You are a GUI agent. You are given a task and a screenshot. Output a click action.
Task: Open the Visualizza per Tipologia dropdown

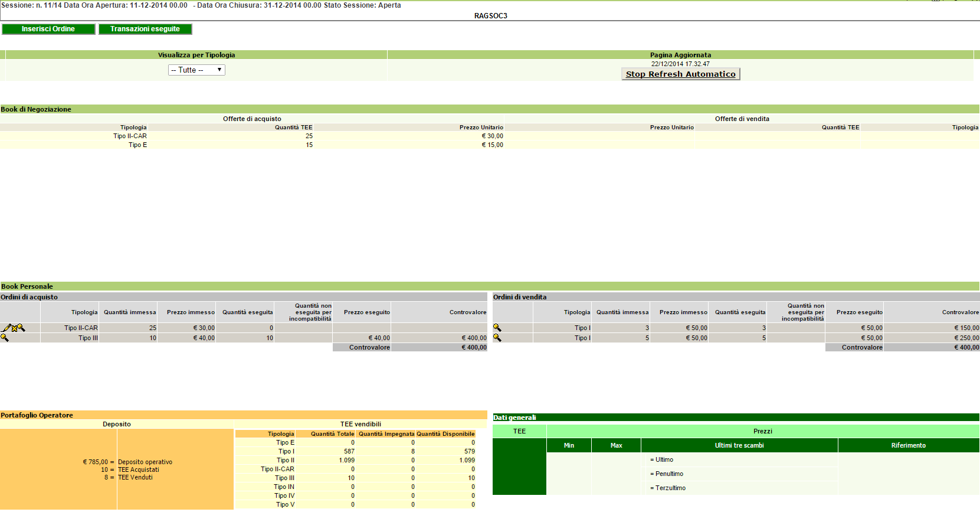point(196,70)
